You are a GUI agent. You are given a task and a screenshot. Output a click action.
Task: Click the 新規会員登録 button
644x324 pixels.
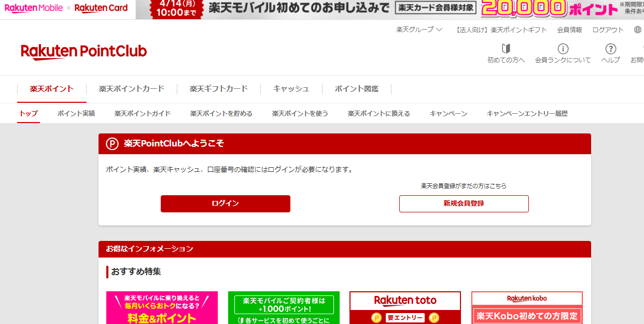pyautogui.click(x=464, y=204)
